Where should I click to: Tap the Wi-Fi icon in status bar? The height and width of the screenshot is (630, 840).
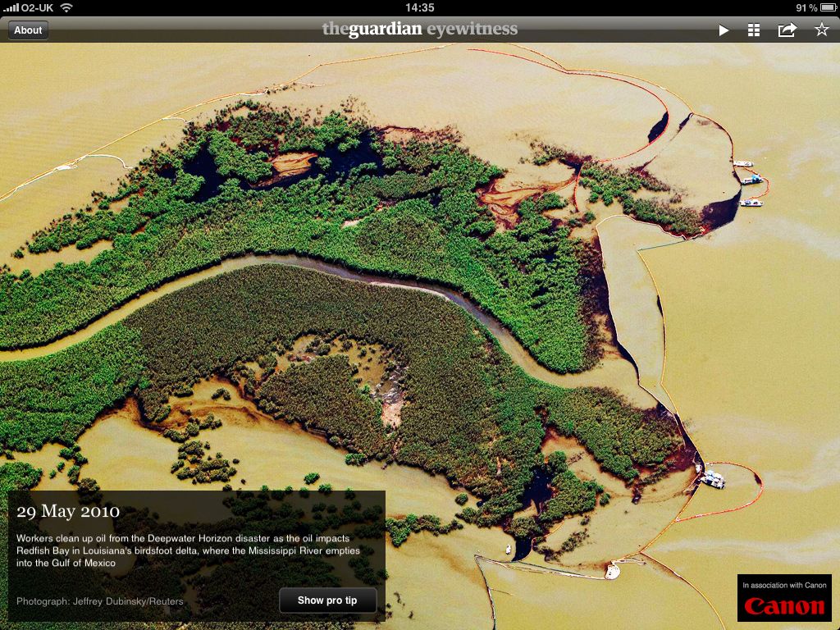click(x=66, y=7)
